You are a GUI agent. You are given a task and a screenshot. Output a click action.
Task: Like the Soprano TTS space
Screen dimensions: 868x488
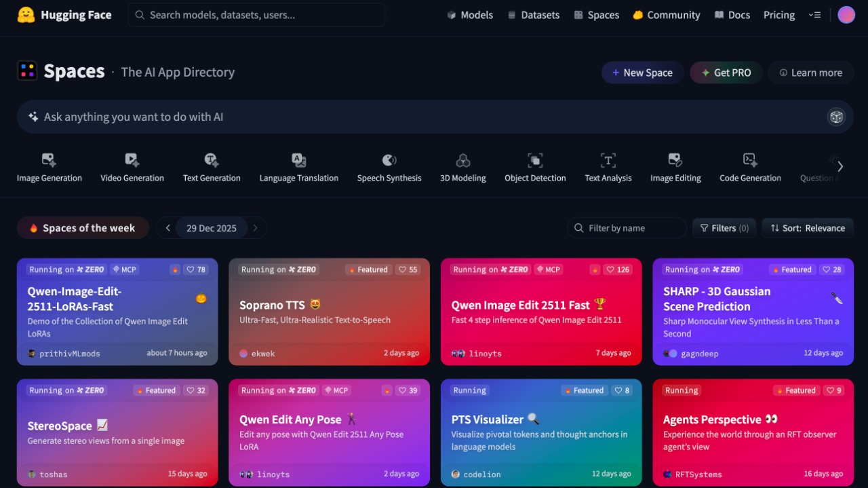tap(408, 269)
